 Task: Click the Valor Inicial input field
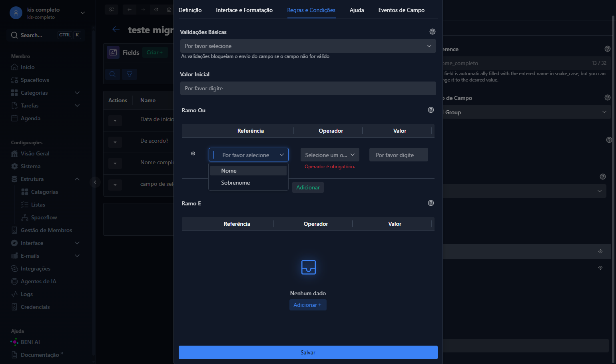click(x=308, y=88)
